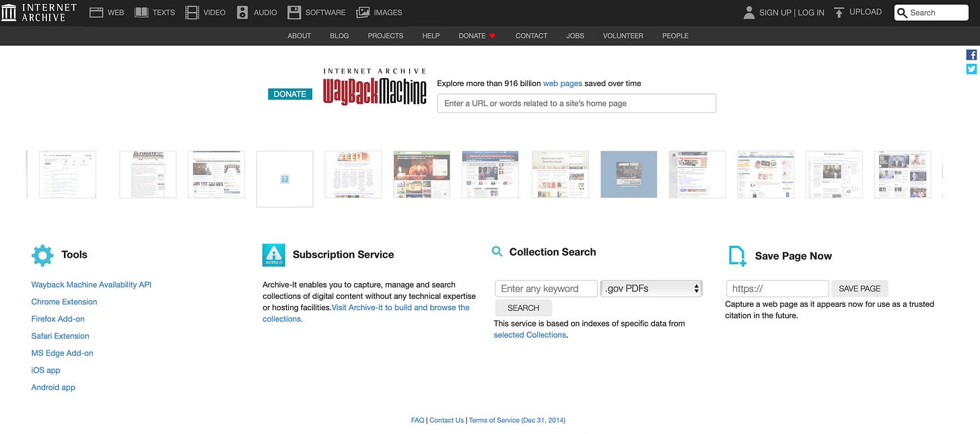Click the SEARCH button under Collection Search
This screenshot has height=434, width=980.
(x=524, y=308)
